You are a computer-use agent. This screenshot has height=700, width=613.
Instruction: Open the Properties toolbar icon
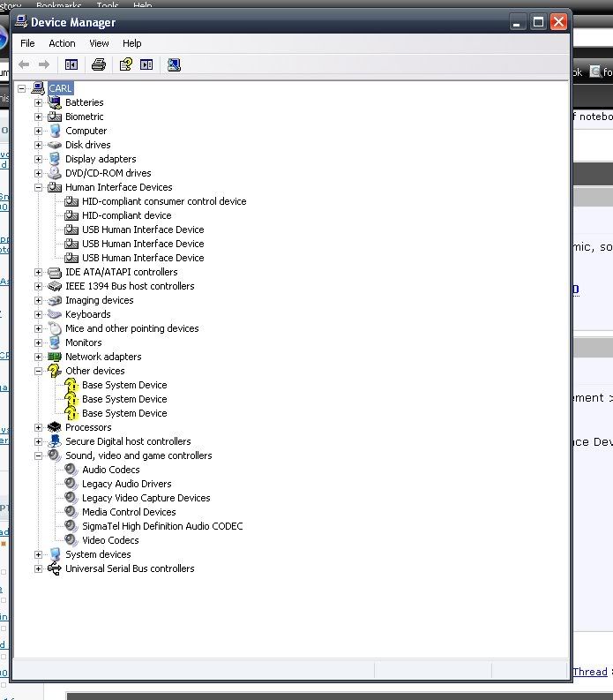coord(126,64)
